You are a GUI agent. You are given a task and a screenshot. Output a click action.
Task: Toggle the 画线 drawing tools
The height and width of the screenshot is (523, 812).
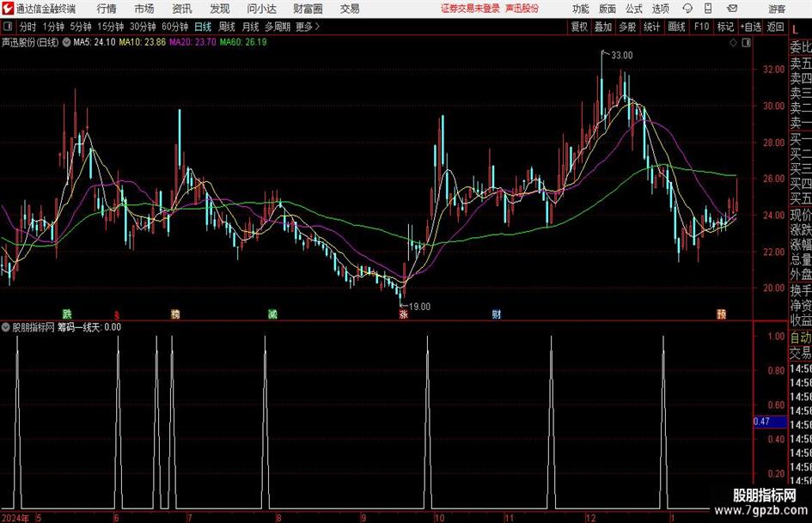676,27
